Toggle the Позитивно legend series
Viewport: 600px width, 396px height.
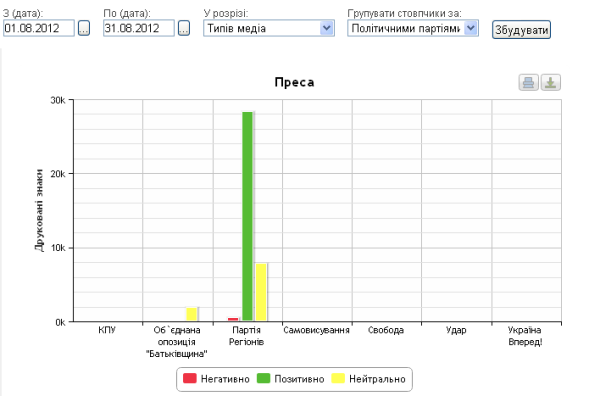291,379
